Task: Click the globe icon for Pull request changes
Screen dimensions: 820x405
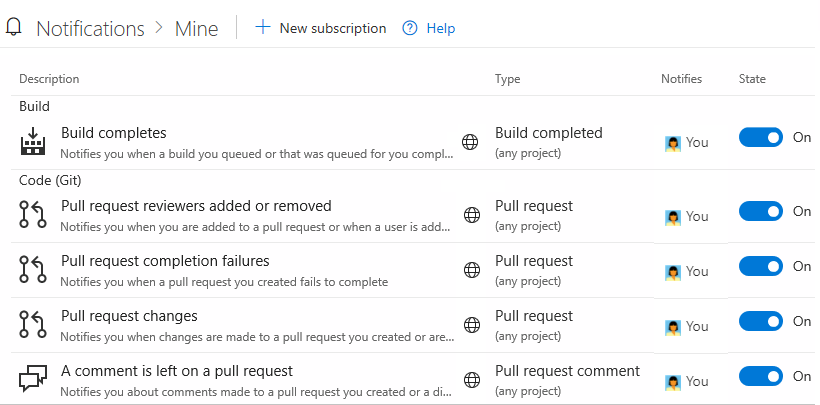Action: (471, 325)
